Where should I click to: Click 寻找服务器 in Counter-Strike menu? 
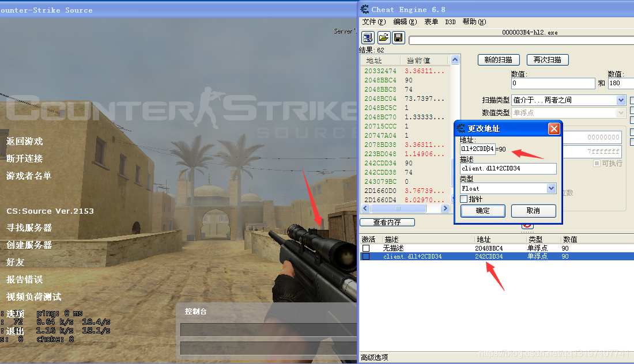click(29, 228)
